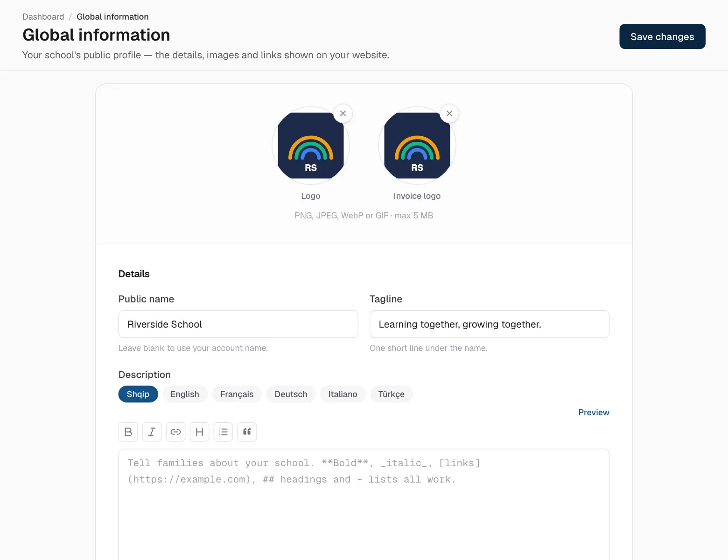
Task: Click the 'Leave blank to use your account name.' hint
Action: pos(193,348)
